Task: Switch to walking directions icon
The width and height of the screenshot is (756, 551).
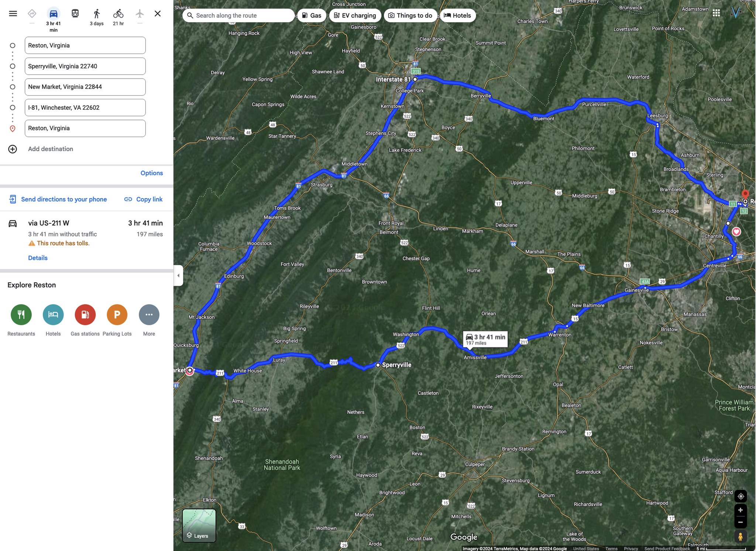Action: click(x=97, y=14)
